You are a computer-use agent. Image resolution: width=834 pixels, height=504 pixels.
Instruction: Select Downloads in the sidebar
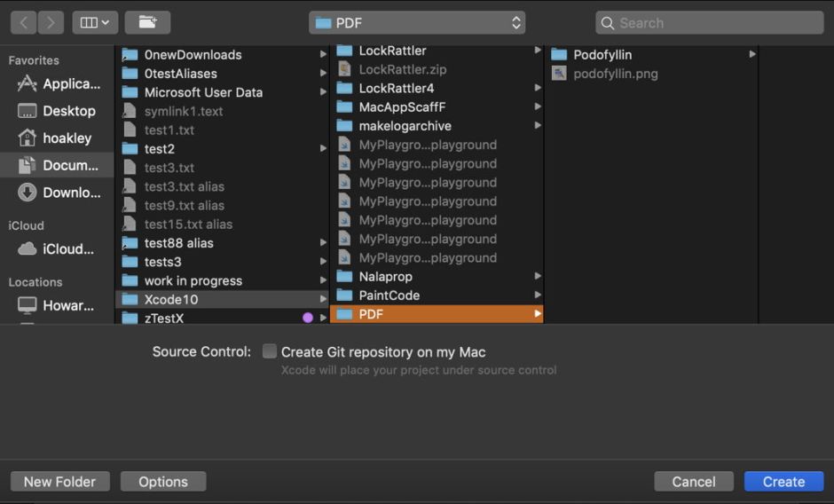58,193
